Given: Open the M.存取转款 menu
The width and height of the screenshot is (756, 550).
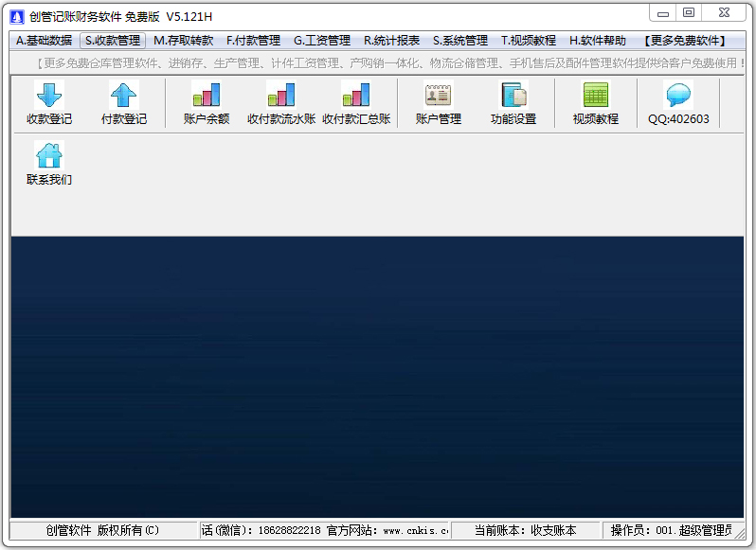Looking at the screenshot, I should tap(183, 41).
